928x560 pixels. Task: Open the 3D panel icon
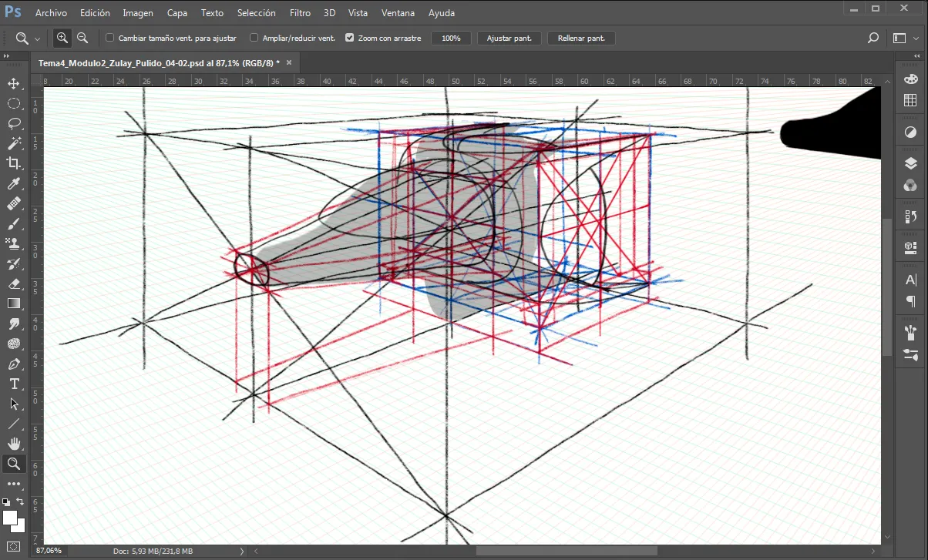(x=910, y=248)
